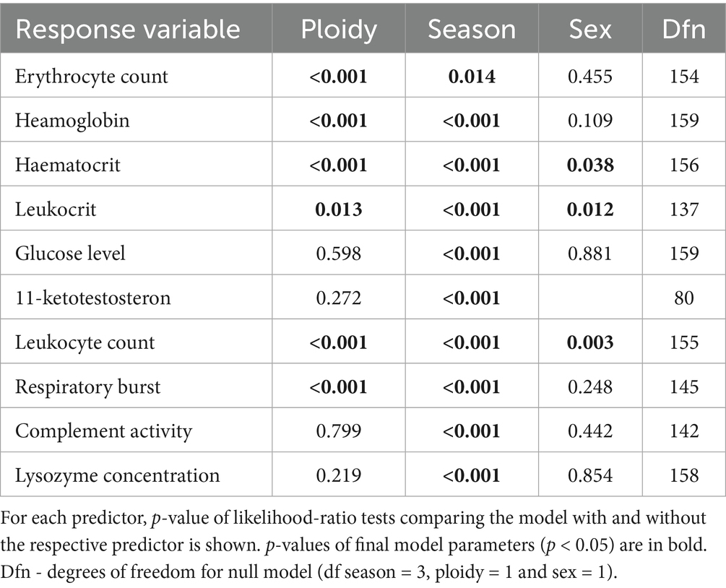Select the Haematocrit row label
726x588 pixels.
[68, 165]
